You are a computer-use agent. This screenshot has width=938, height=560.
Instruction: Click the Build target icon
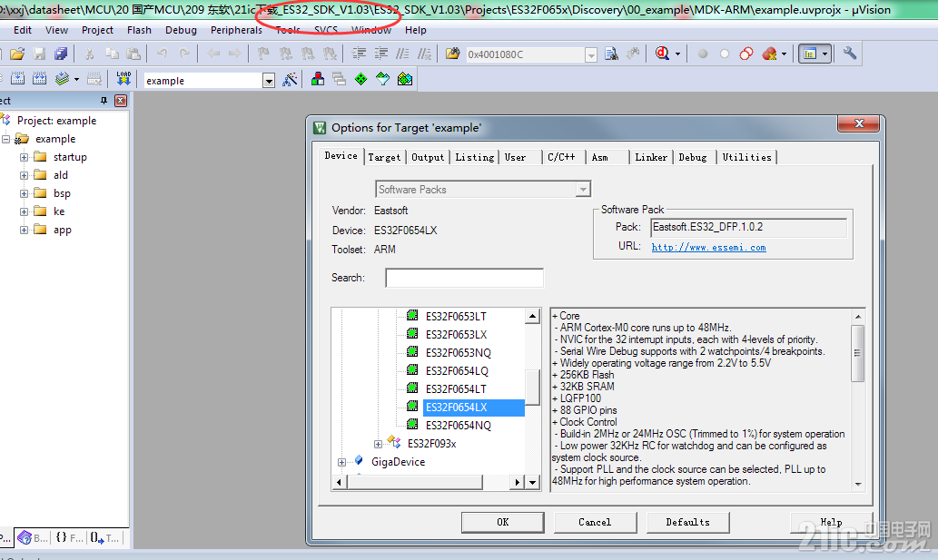(x=18, y=80)
